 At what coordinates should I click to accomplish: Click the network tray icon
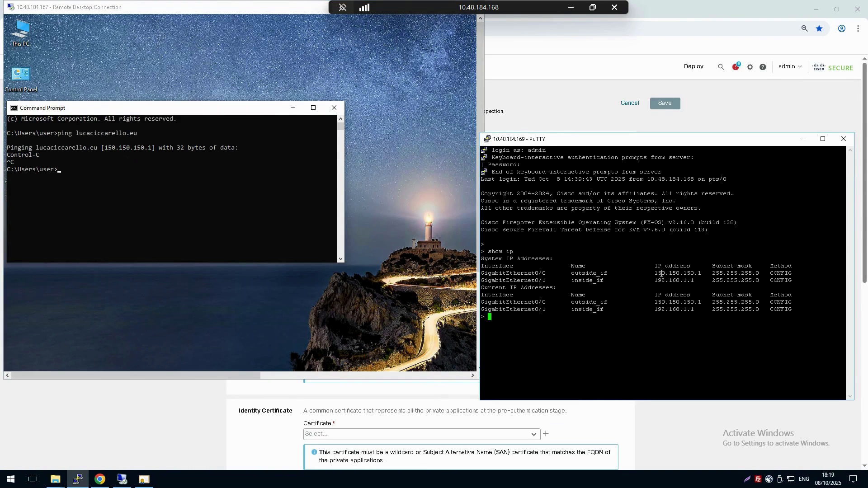point(791,479)
